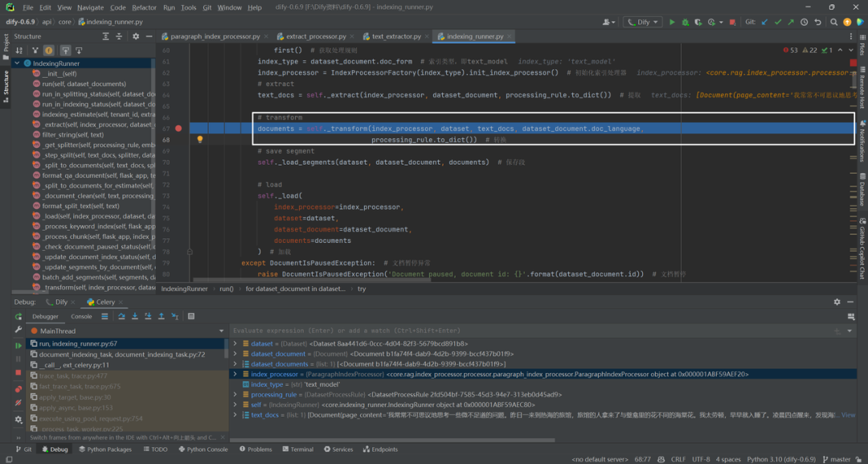Click the red Stop icon in top toolbar

coord(732,23)
